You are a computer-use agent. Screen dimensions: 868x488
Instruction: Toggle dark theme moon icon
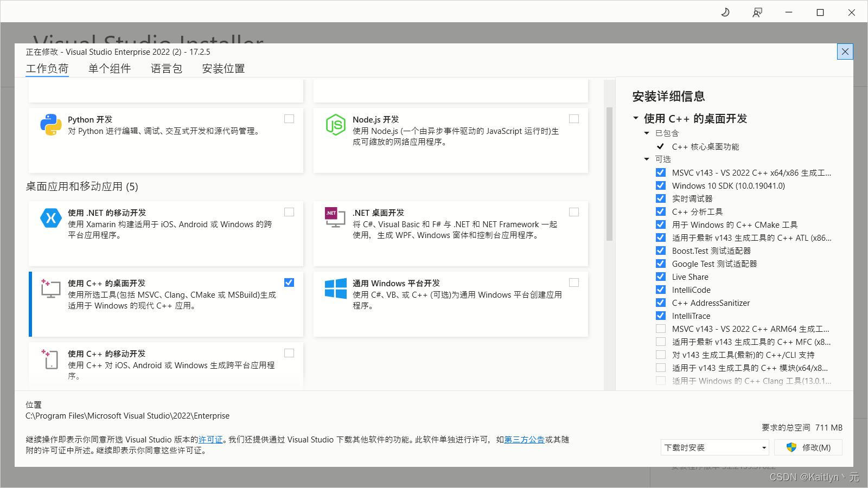(x=725, y=12)
